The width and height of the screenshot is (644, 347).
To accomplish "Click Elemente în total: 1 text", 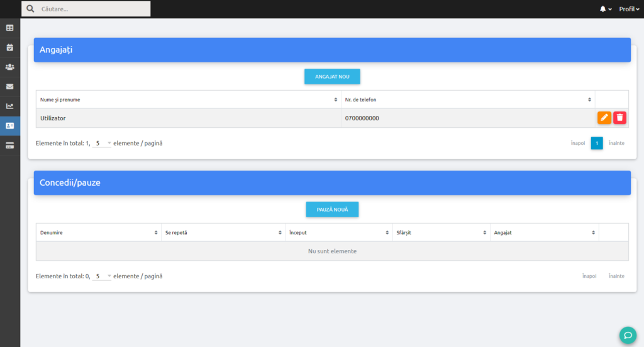I will [63, 143].
